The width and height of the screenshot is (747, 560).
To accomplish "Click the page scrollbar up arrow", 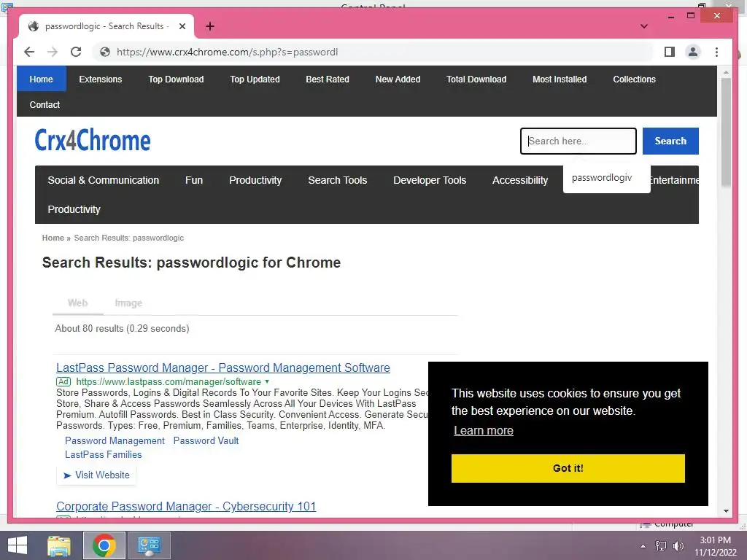I will coord(726,72).
